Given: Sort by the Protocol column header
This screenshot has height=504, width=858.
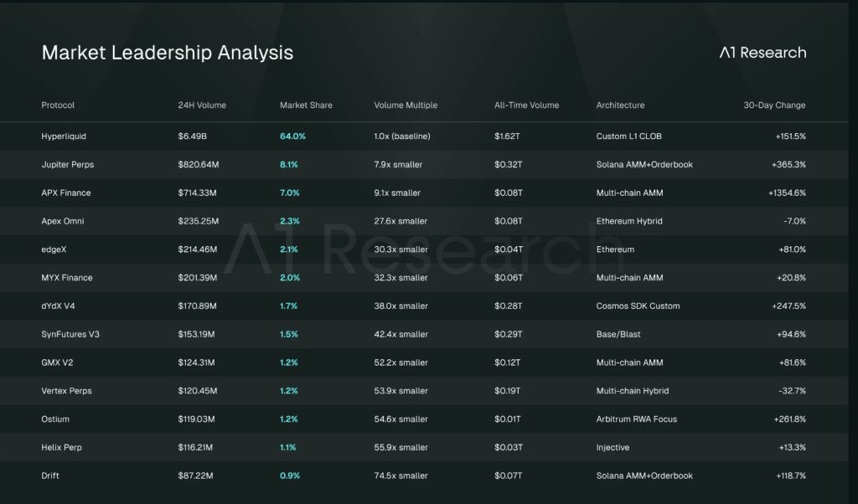Looking at the screenshot, I should click(x=58, y=105).
